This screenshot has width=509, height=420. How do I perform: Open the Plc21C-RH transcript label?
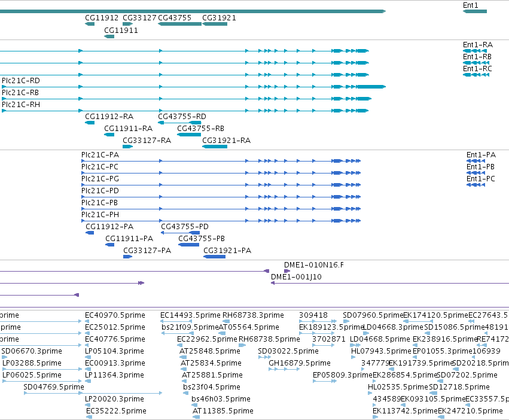pyautogui.click(x=21, y=105)
